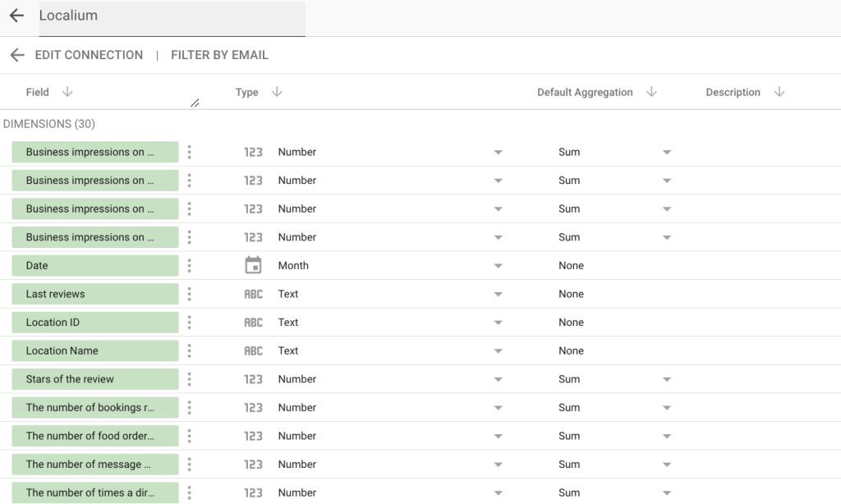841x504 pixels.
Task: Click the calendar type icon in Date row
Action: [253, 265]
